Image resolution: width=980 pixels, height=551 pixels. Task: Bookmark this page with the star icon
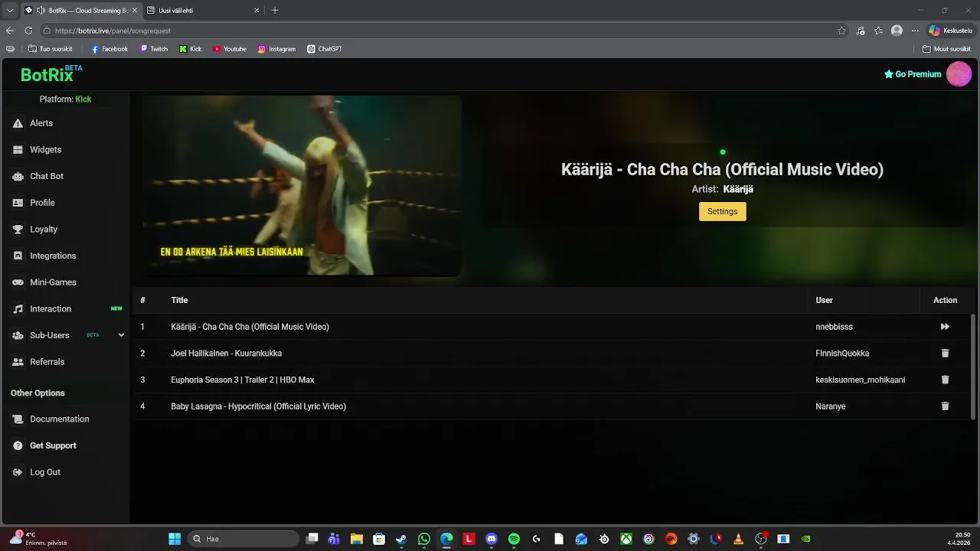coord(841,31)
